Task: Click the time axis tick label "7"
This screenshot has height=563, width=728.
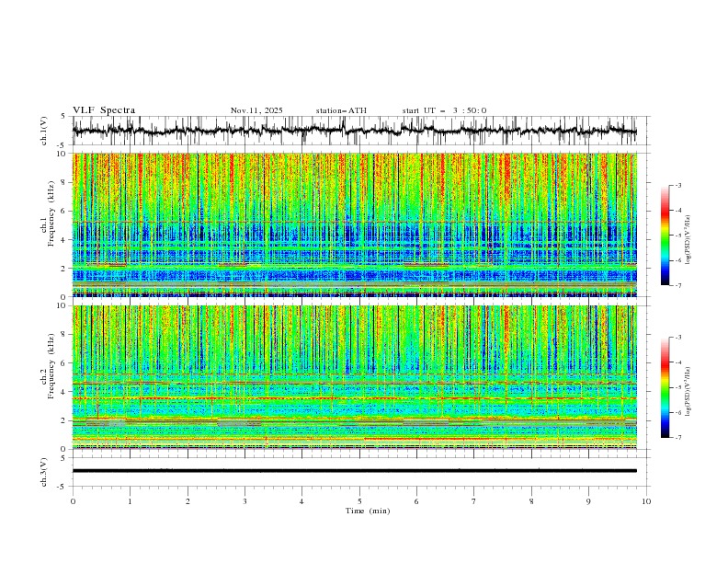Action: [x=474, y=501]
